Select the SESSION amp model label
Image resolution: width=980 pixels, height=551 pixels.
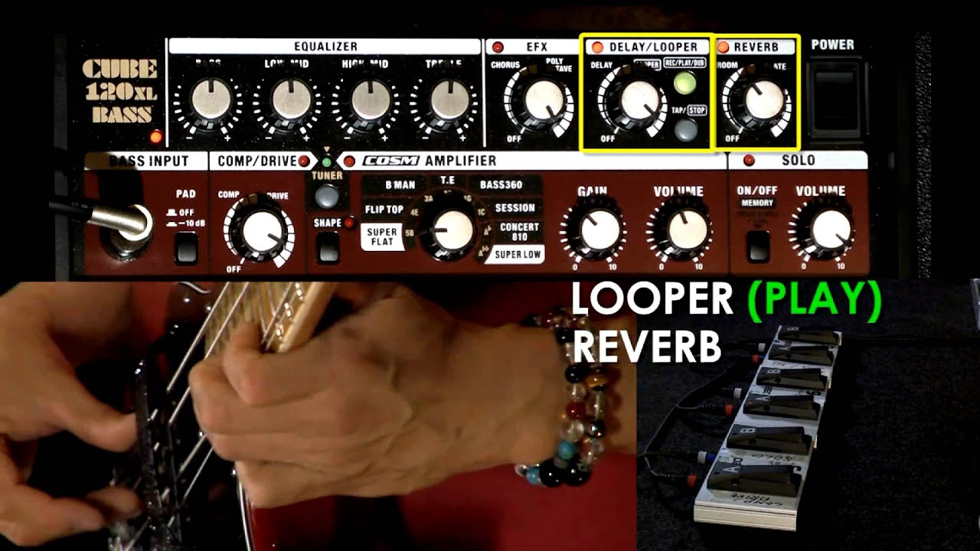[515, 208]
